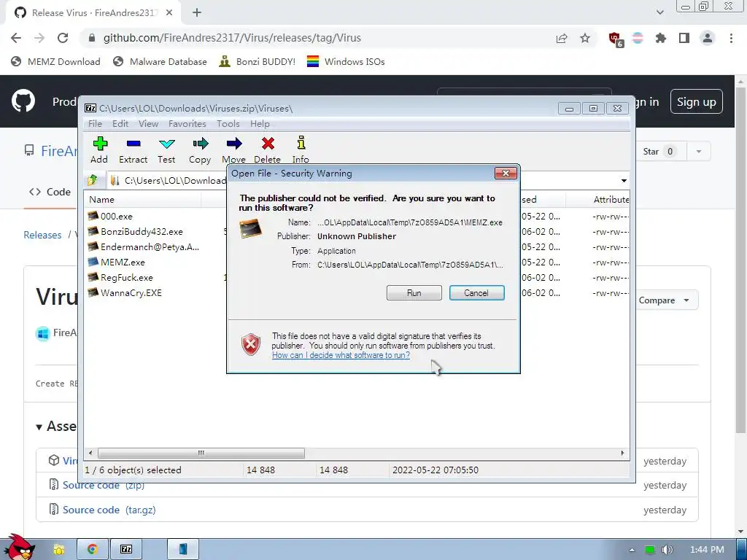Image resolution: width=747 pixels, height=560 pixels.
Task: Open the Malware Database bookmark
Action: 160,61
